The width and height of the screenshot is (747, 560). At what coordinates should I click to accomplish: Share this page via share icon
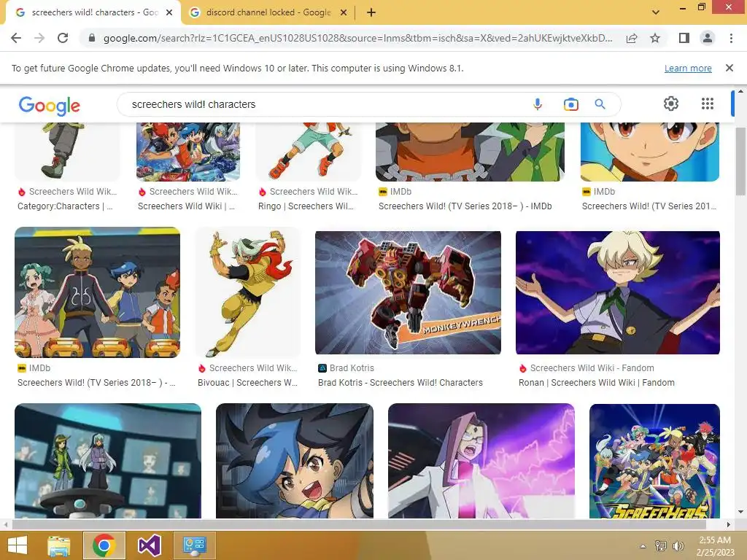tap(632, 38)
